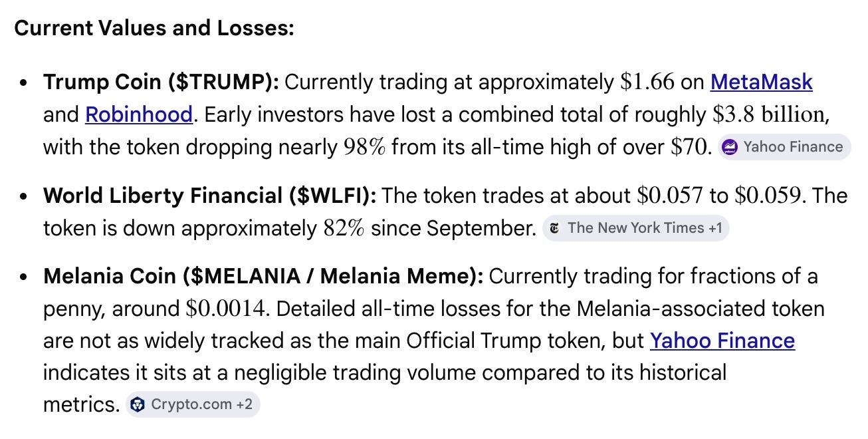Click the Crypto.com hexagon logo icon
Screen dimensions: 868x439
(138, 404)
